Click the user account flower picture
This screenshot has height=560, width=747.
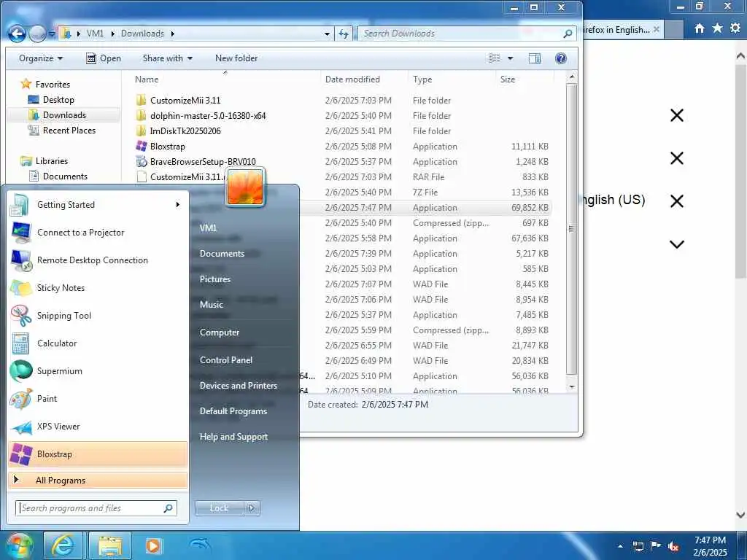245,187
